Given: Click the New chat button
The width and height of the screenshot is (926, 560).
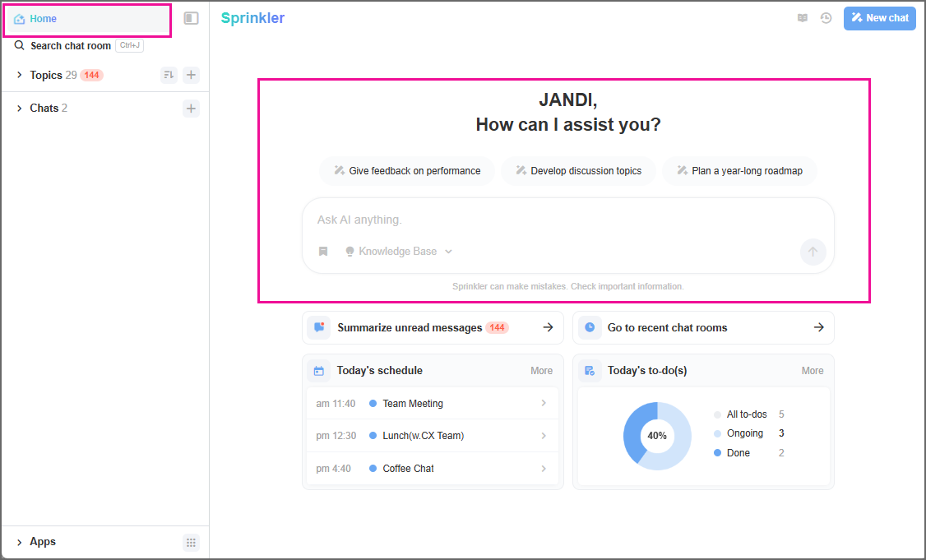Looking at the screenshot, I should point(879,18).
